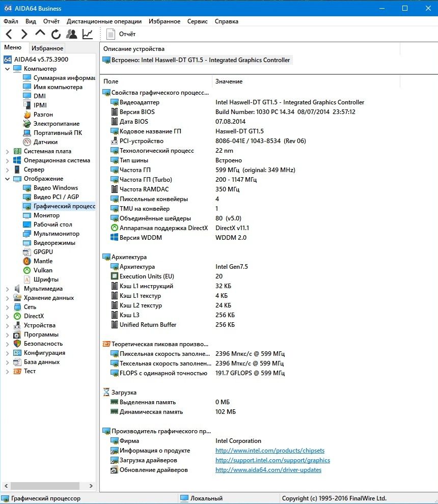Select Видеорежимы tree item
The height and width of the screenshot is (504, 438).
point(49,243)
